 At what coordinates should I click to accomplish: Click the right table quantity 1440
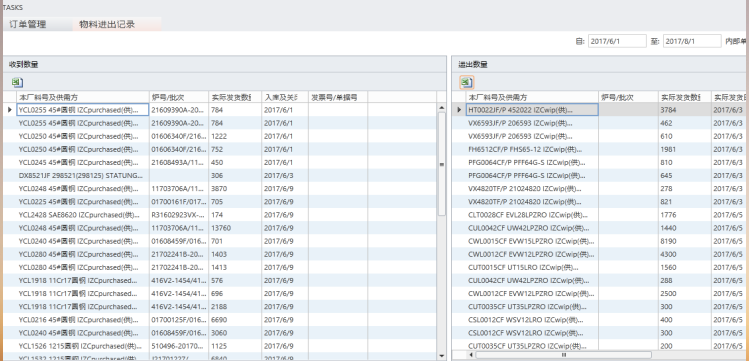pyautogui.click(x=685, y=228)
